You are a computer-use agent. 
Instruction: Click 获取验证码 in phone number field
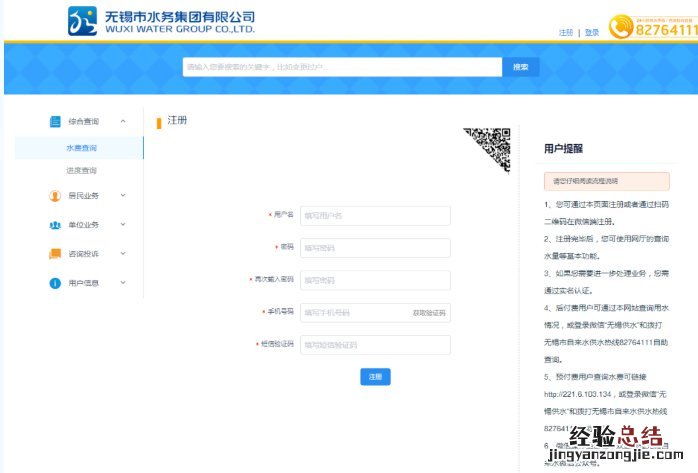[x=429, y=313]
